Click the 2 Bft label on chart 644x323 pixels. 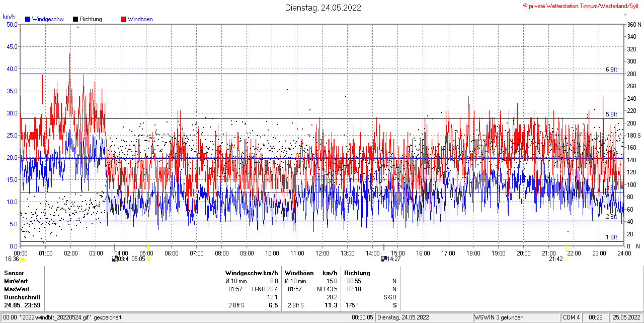(x=611, y=217)
